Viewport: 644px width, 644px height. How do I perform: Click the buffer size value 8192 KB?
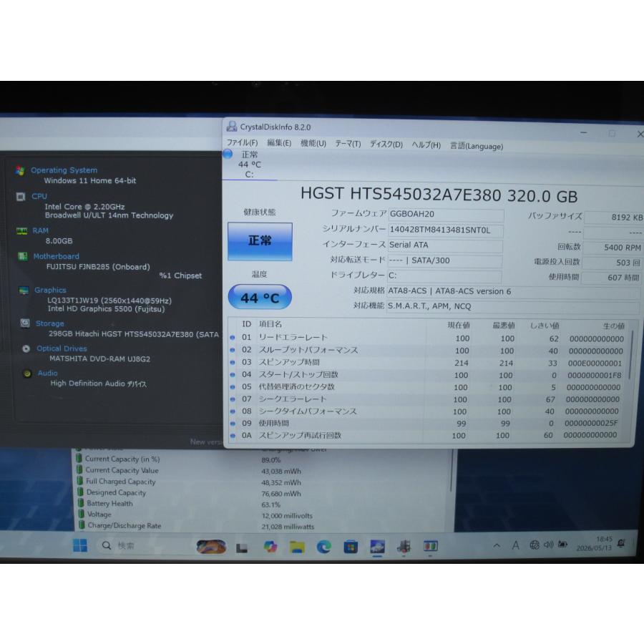pyautogui.click(x=614, y=217)
